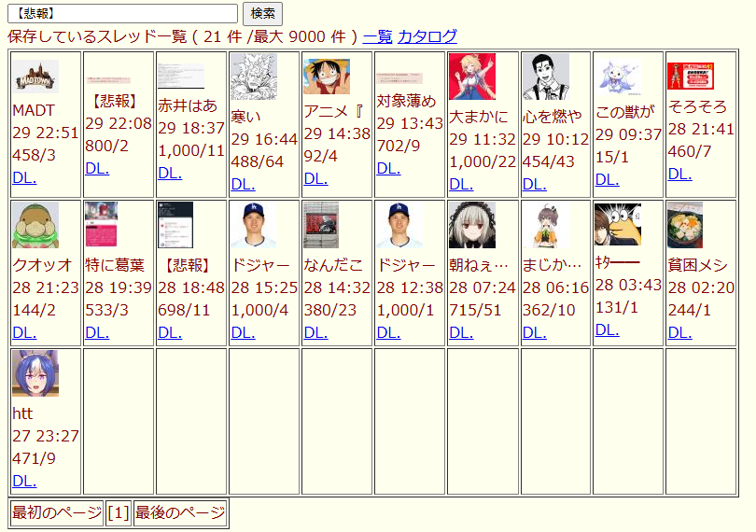
Task: Jump to 最後のページ last page
Action: [180, 513]
